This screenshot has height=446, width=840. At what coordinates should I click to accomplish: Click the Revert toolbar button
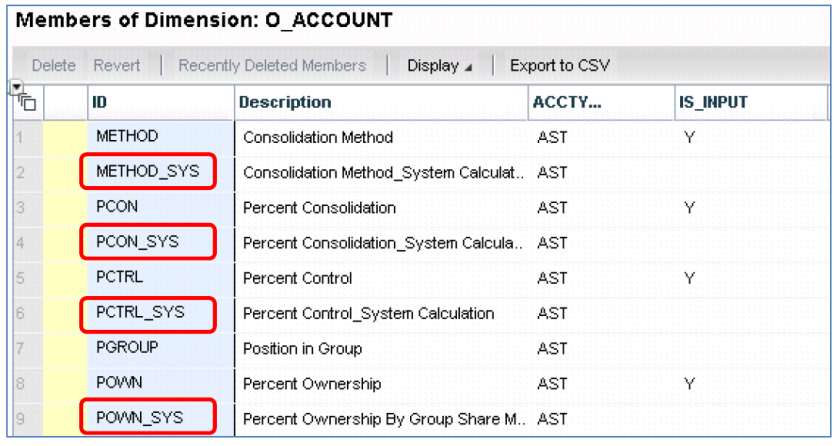tap(117, 66)
